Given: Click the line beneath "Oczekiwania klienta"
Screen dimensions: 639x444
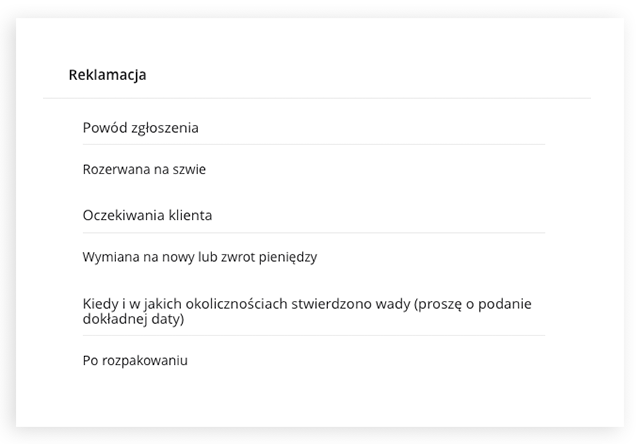Looking at the screenshot, I should click(x=314, y=233).
